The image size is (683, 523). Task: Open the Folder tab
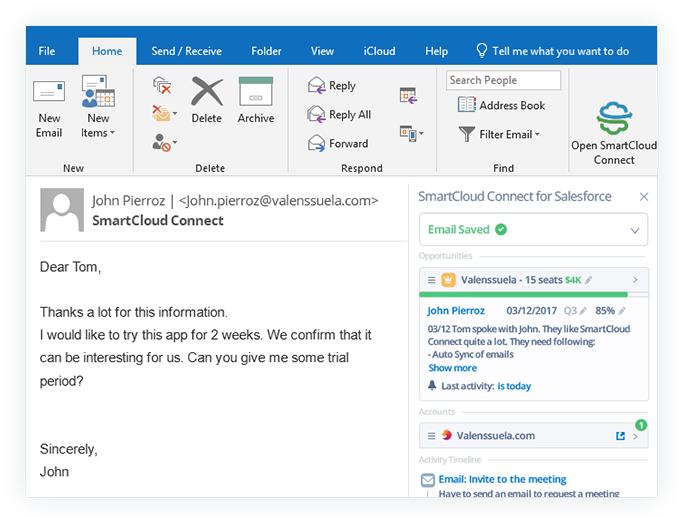click(x=266, y=51)
